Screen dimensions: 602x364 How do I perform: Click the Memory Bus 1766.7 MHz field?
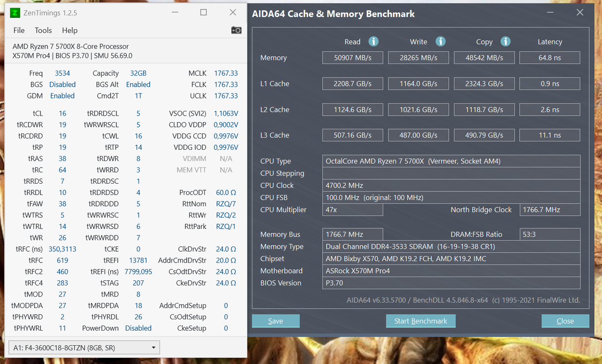click(353, 234)
